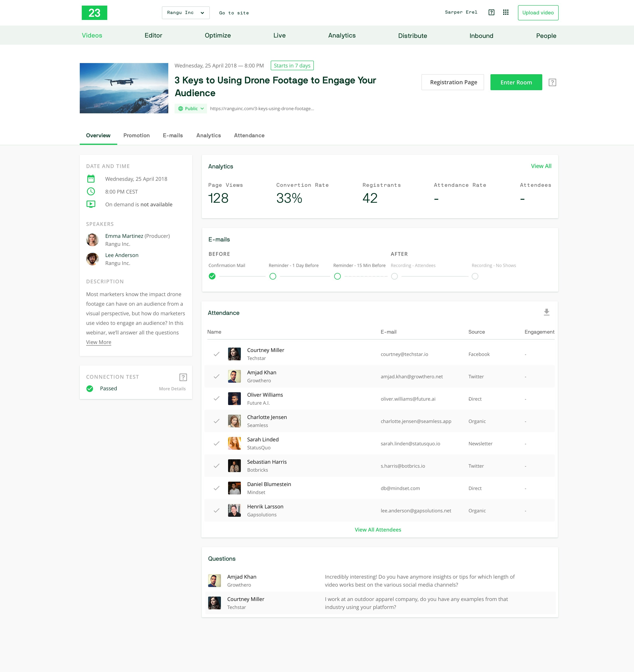Open the Inbound menu in the navigation
Image resolution: width=634 pixels, height=672 pixels.
[x=481, y=35]
